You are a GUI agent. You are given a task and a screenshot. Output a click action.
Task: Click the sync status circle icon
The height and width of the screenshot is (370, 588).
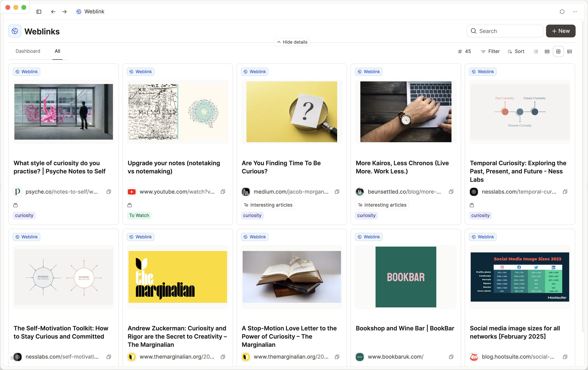click(562, 11)
